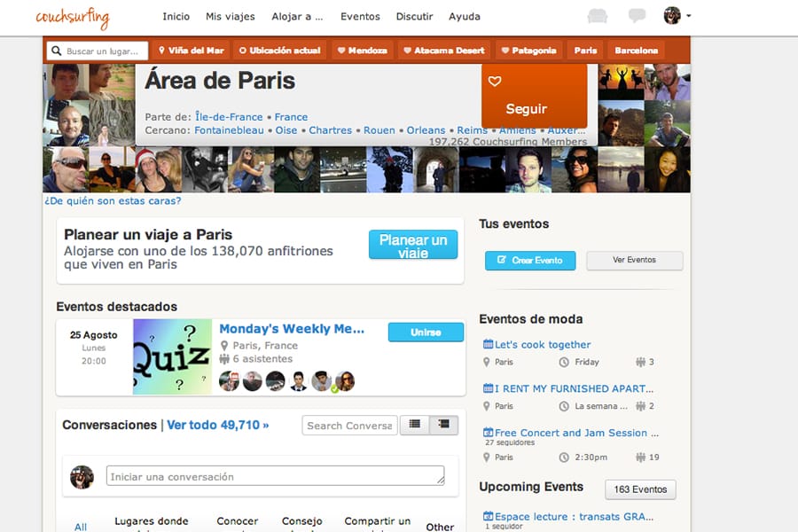This screenshot has width=798, height=532.
Task: Select the All conversations filter tab
Action: [81, 527]
